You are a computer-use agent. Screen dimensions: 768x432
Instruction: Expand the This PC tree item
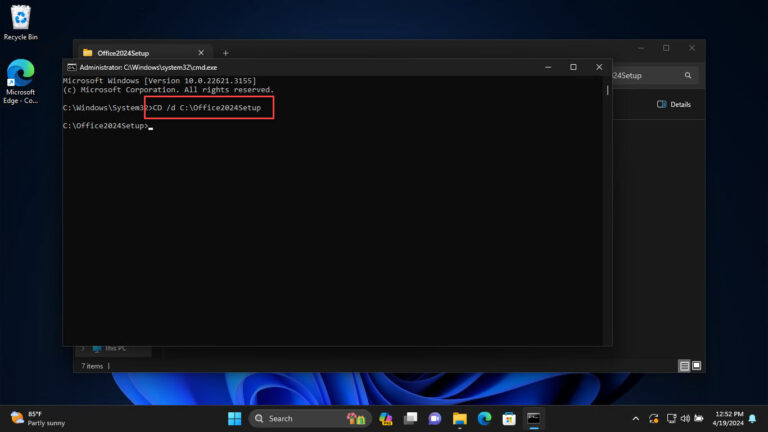(84, 349)
